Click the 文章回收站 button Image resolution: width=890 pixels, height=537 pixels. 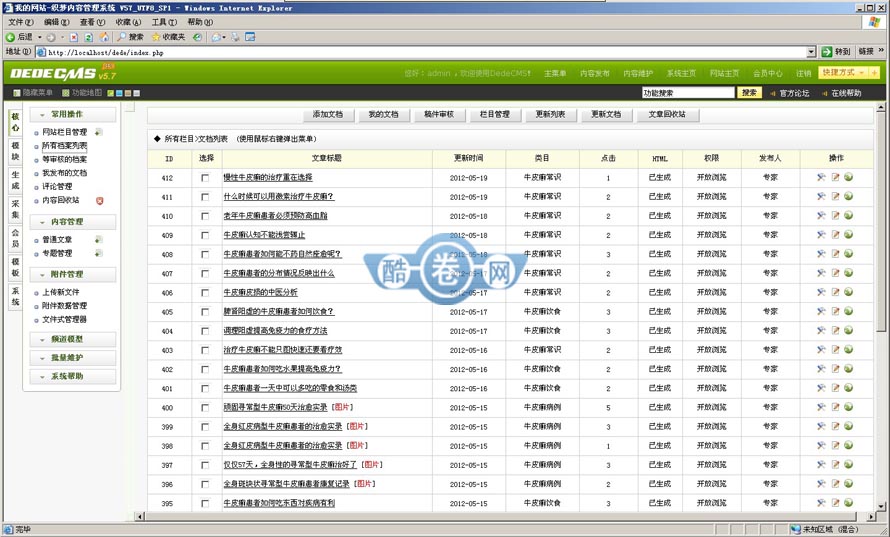[667, 115]
